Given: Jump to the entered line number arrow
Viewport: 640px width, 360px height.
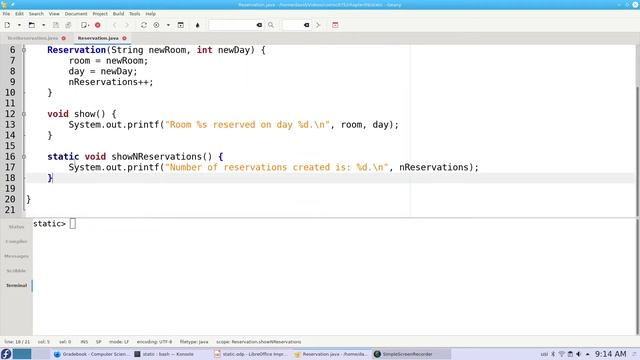Looking at the screenshot, I should coord(318,25).
